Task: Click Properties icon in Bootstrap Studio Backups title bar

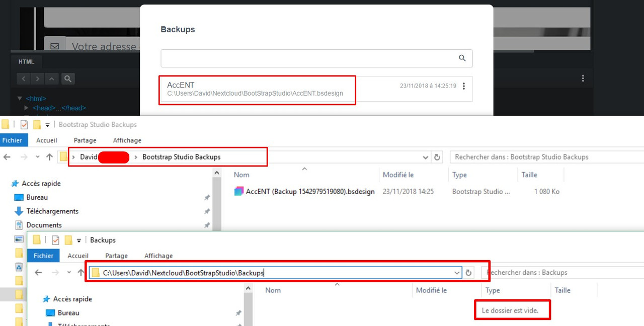Action: coord(24,124)
